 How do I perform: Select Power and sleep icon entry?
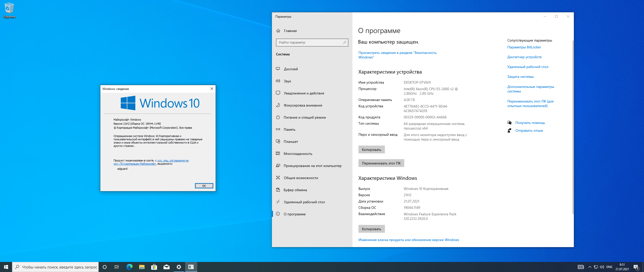point(278,117)
